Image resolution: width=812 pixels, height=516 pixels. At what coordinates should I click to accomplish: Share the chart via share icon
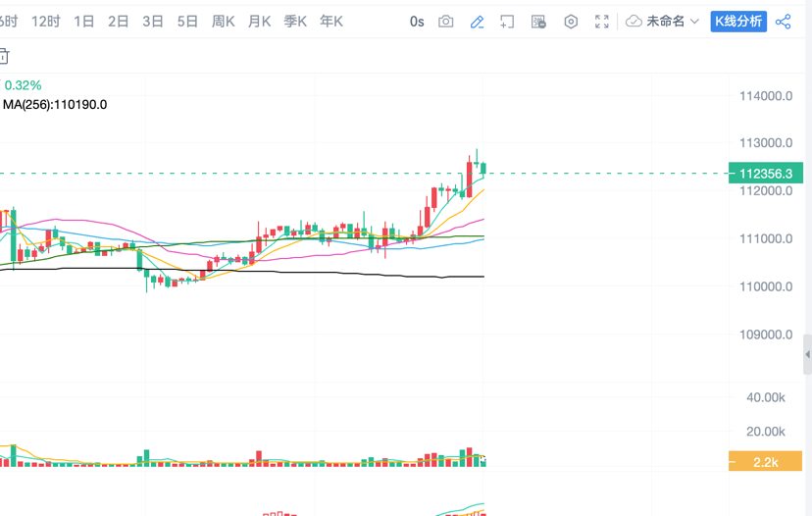[783, 22]
